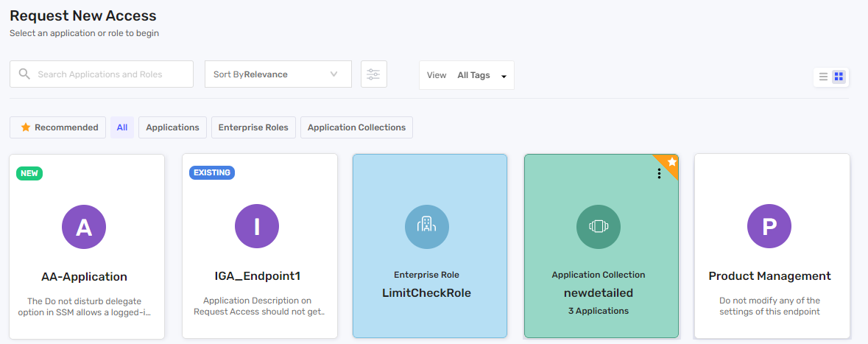Screen dimensions: 868x344
Task: Click the 'Enterprise Role' label text
Action: coord(427,275)
